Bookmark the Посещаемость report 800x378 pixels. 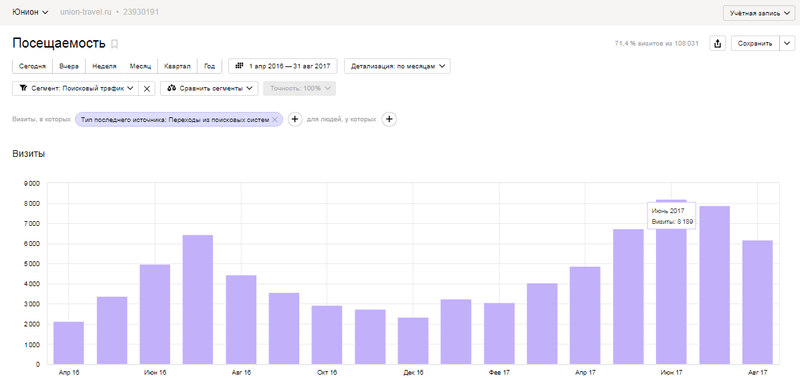(x=114, y=44)
